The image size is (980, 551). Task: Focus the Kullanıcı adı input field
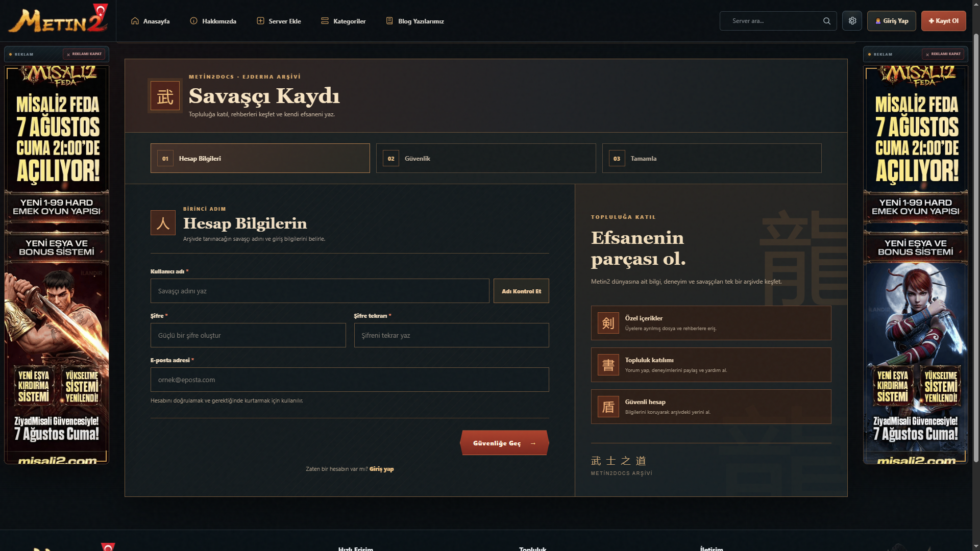click(x=320, y=291)
